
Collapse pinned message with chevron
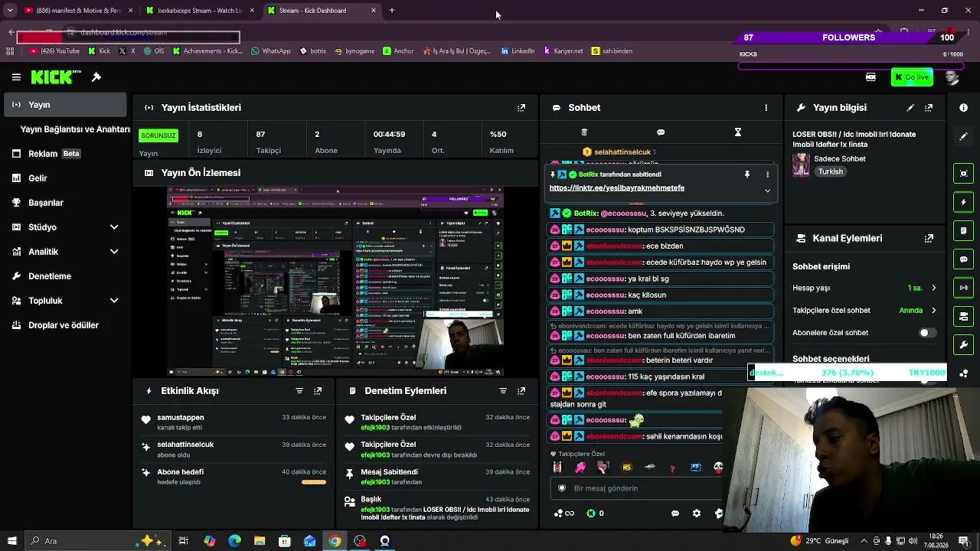coord(767,191)
